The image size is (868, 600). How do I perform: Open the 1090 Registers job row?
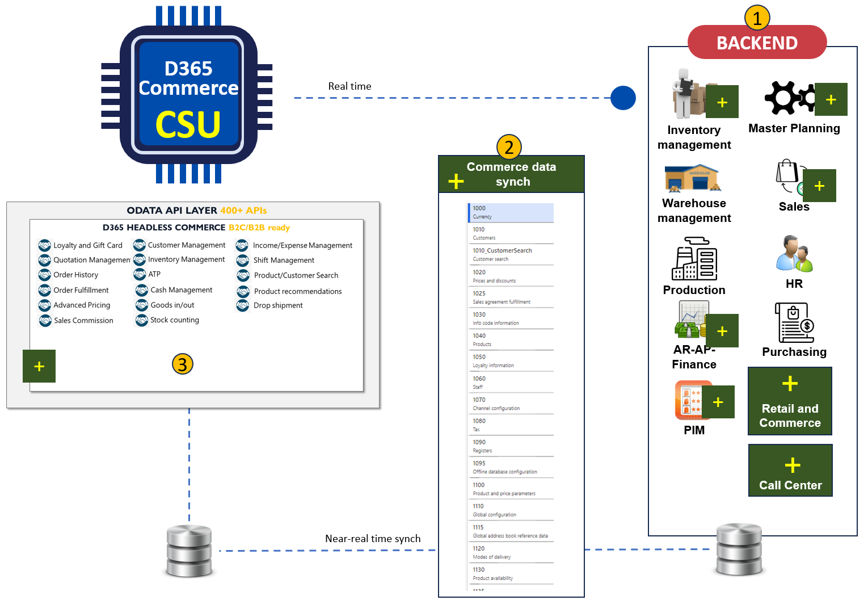tap(511, 446)
